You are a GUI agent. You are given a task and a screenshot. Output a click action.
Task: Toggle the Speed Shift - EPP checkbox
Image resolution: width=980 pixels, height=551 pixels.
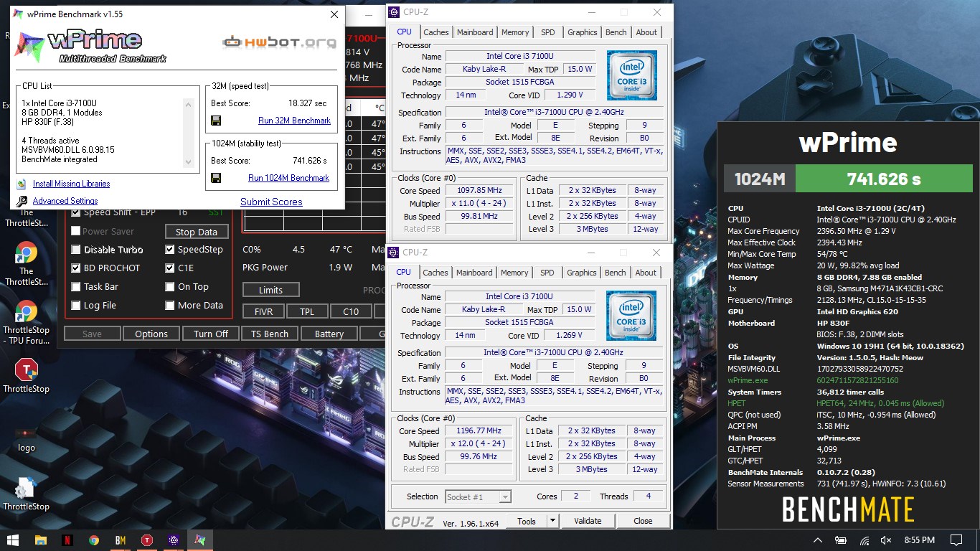pos(76,212)
